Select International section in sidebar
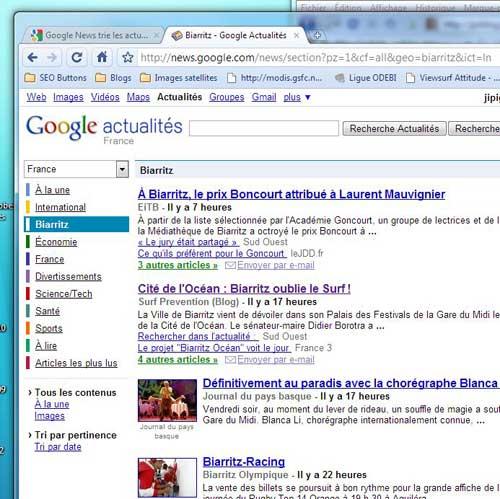The width and height of the screenshot is (500, 499). (x=60, y=207)
